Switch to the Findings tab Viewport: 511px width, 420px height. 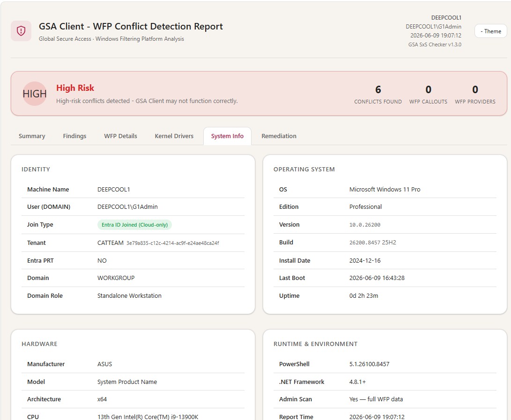tap(74, 136)
